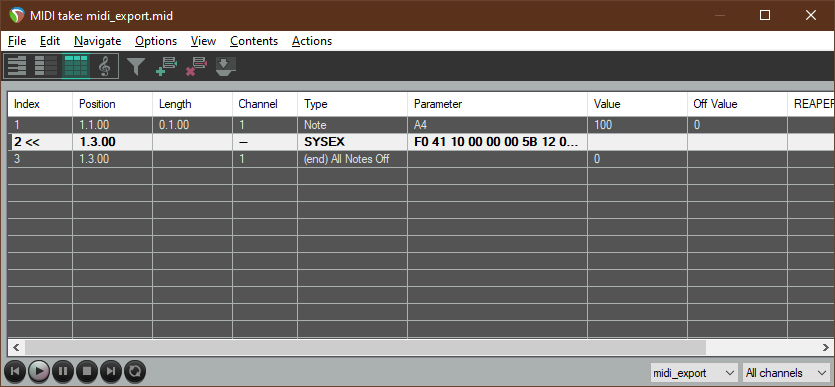This screenshot has width=835, height=387.
Task: Toggle the repeat loop button
Action: tap(135, 371)
